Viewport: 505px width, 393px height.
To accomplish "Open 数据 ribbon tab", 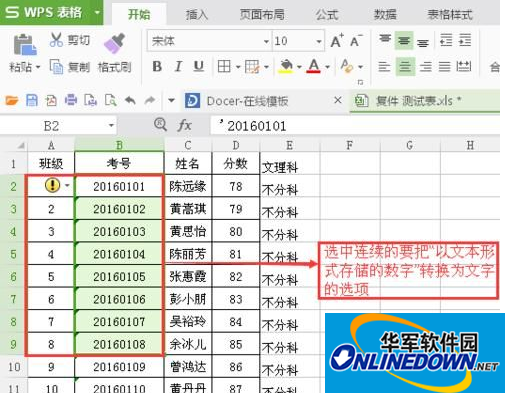I will point(385,14).
